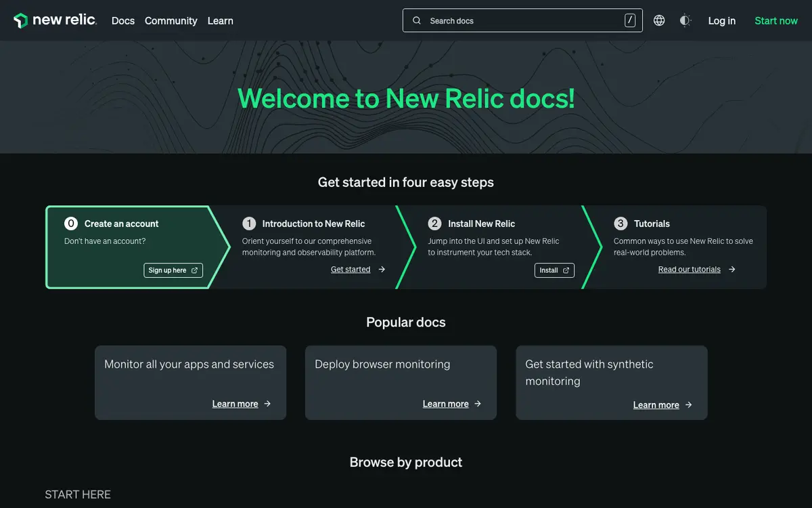Screen dimensions: 812x508
Task: Click external link icon on Install button
Action: [x=566, y=270]
